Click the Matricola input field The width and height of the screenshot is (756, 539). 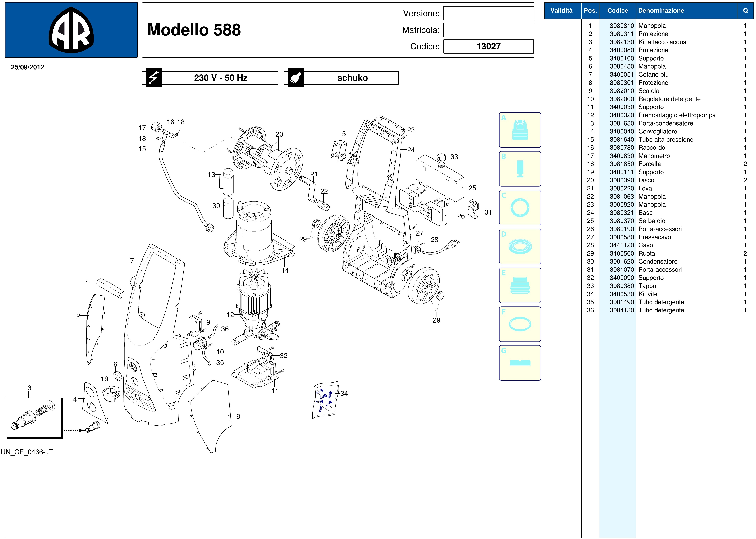tap(488, 30)
